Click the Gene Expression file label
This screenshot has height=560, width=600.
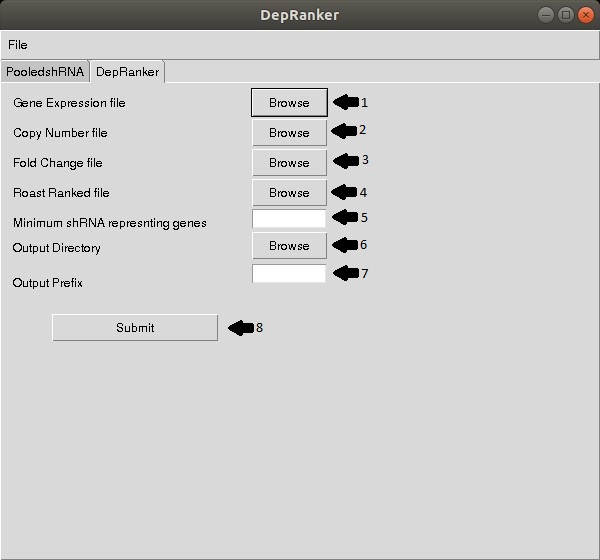pos(69,103)
